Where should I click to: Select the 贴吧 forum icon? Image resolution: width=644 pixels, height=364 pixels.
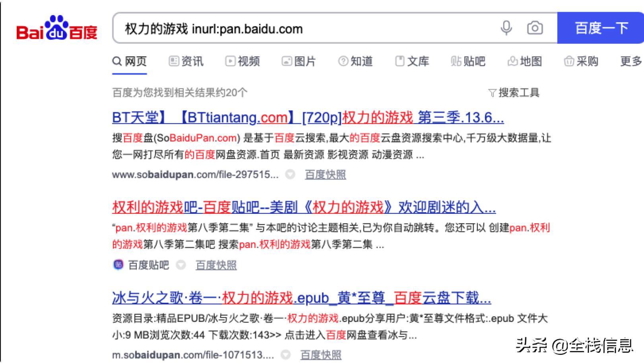[456, 61]
